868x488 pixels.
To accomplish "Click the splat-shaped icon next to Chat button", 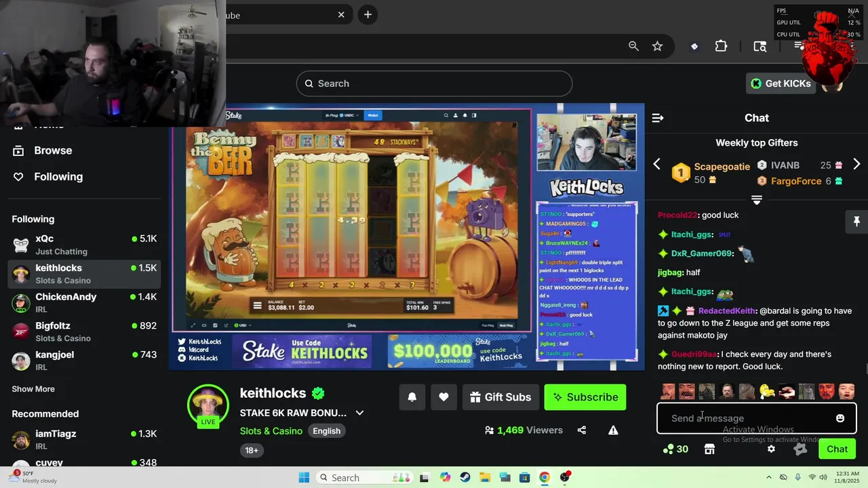I will pos(801,449).
